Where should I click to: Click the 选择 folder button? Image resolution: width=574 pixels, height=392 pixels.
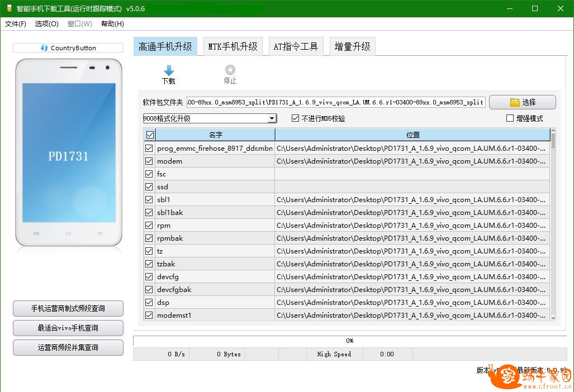point(523,102)
